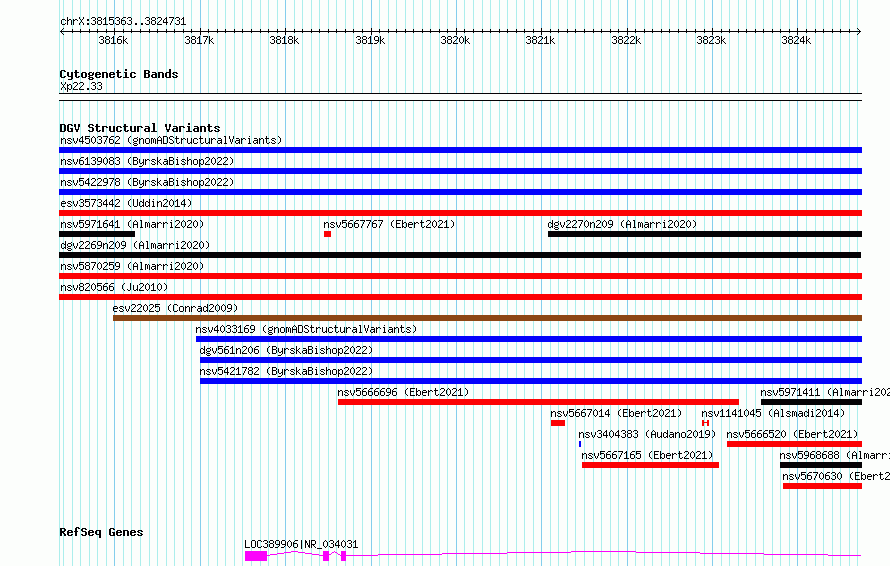Image resolution: width=890 pixels, height=566 pixels.
Task: Click the ruler's left arrowhead
Action: click(62, 32)
